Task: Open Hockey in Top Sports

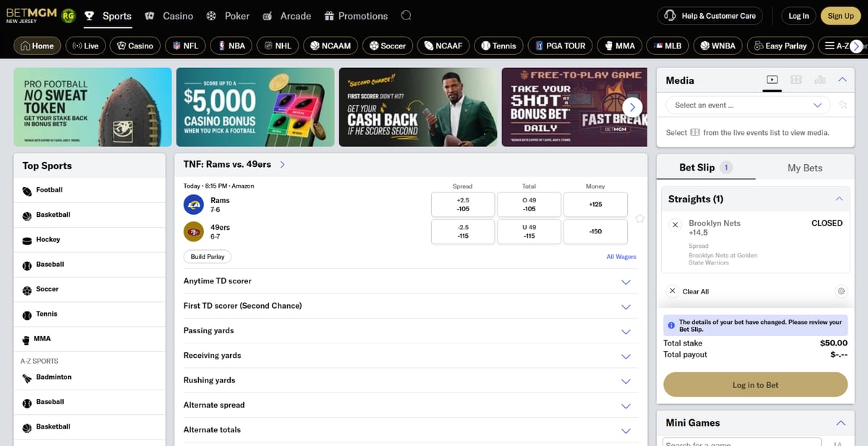Action: click(x=89, y=240)
